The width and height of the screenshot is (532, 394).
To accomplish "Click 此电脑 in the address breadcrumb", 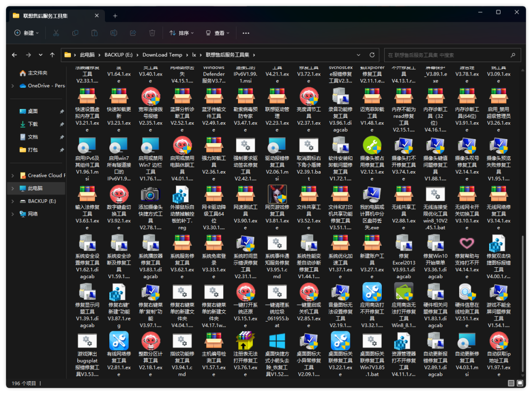I will 87,55.
